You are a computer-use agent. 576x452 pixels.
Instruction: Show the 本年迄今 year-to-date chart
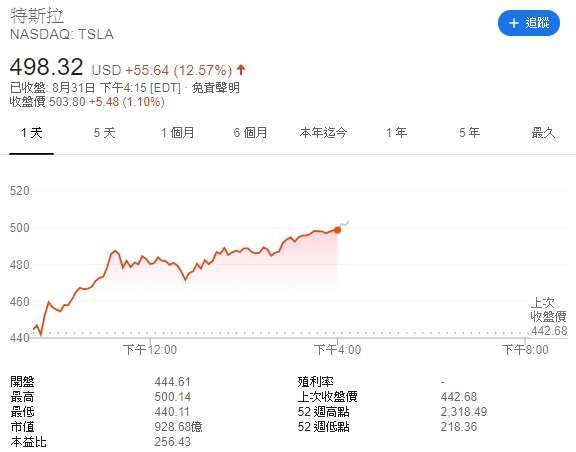(x=323, y=133)
